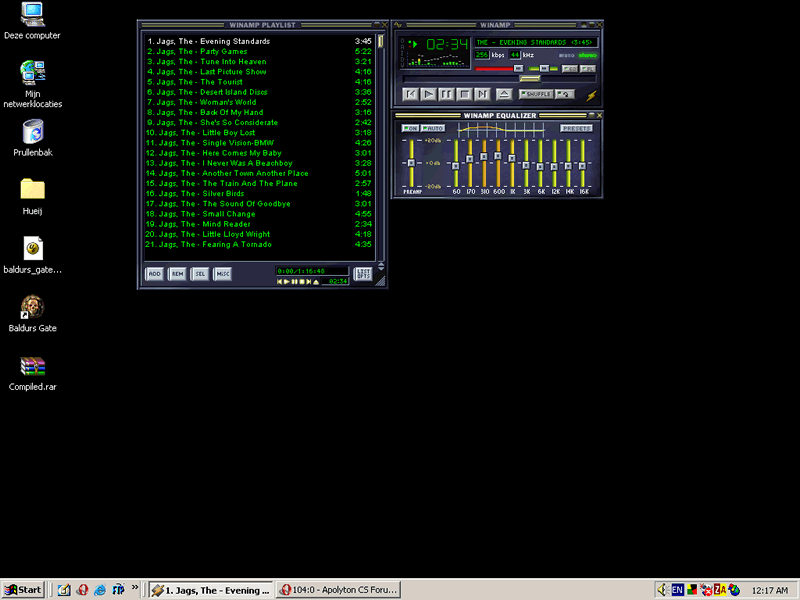Screen dimensions: 800x600
Task: Click the Play button in Winamp
Action: [x=428, y=94]
